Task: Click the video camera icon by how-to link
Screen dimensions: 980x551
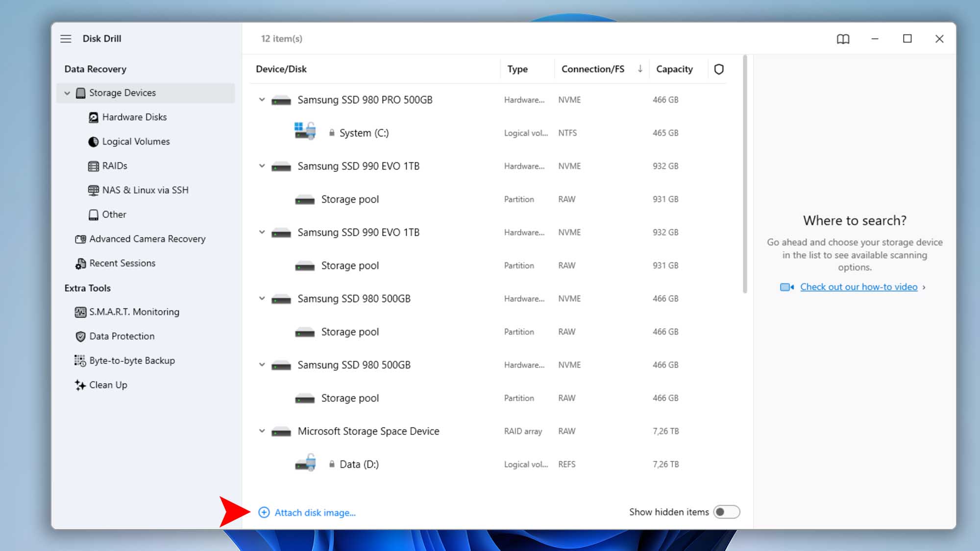Action: tap(787, 287)
